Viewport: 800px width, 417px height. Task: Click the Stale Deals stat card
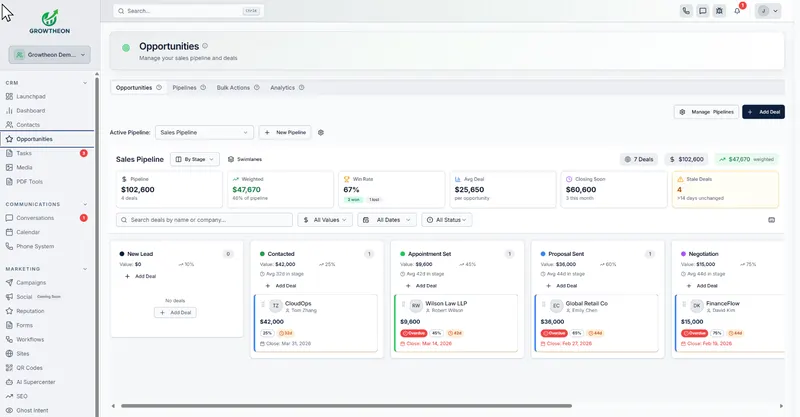[x=725, y=189]
